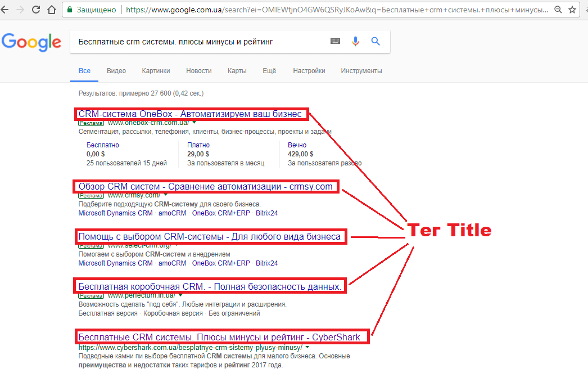The height and width of the screenshot is (373, 588).
Task: Open amoCRM link under crmsy.com result
Action: [x=173, y=213]
